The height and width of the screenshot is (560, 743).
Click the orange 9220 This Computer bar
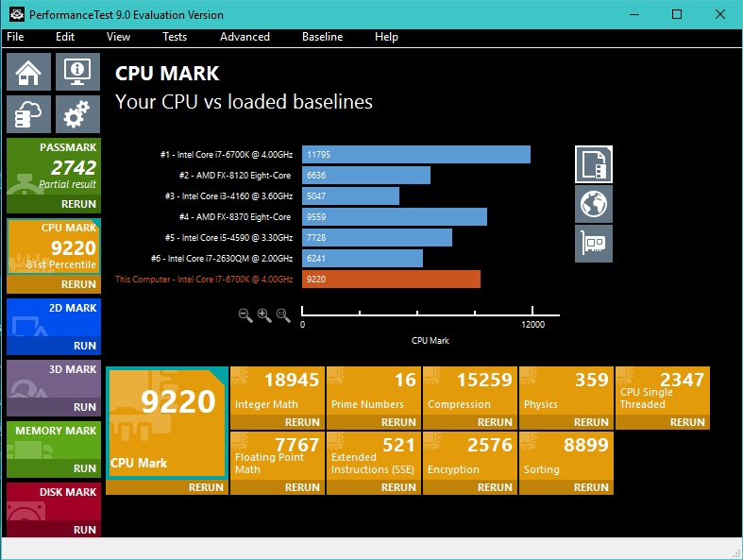pos(392,280)
